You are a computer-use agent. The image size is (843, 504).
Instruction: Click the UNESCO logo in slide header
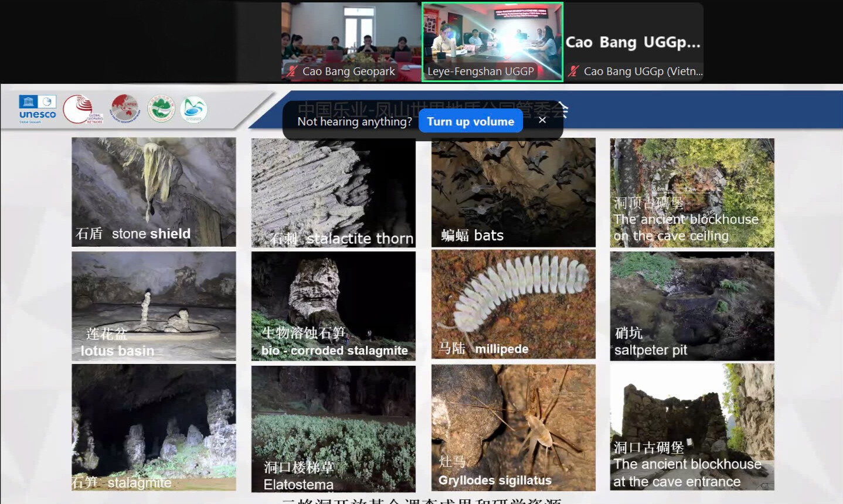[x=38, y=110]
